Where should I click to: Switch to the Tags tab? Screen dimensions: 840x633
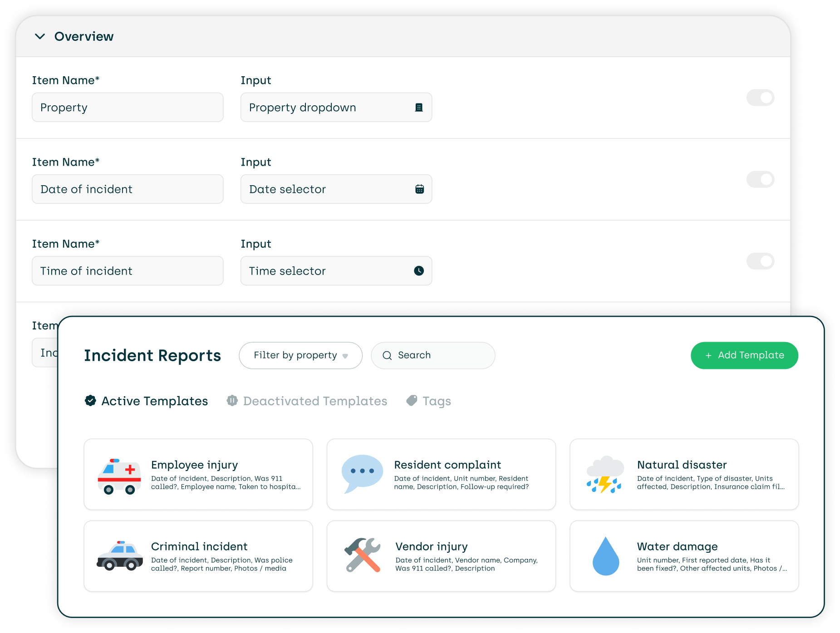point(428,401)
